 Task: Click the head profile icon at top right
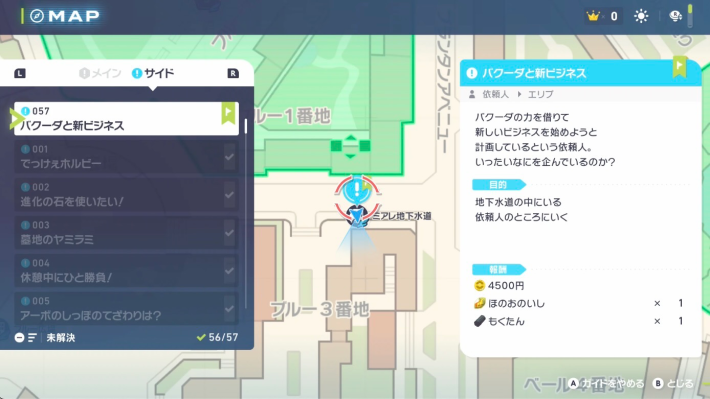pos(675,16)
